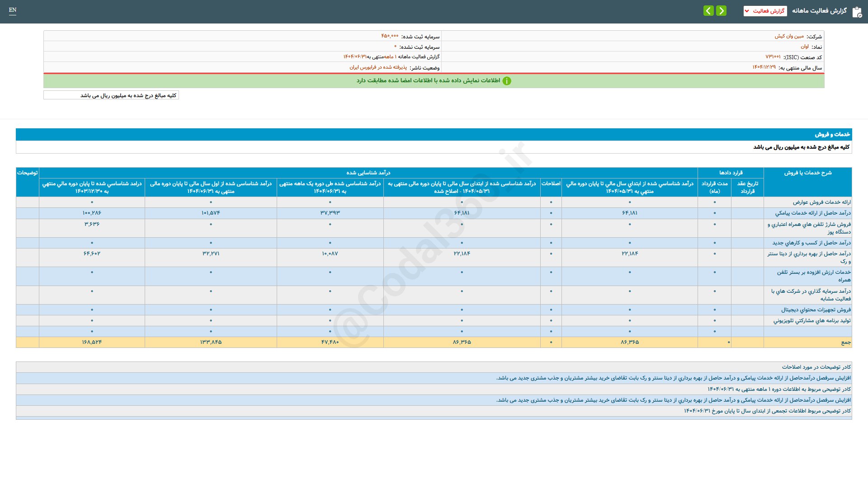The height and width of the screenshot is (488, 868).
Task: Click the symbol link اوان
Action: tap(805, 47)
